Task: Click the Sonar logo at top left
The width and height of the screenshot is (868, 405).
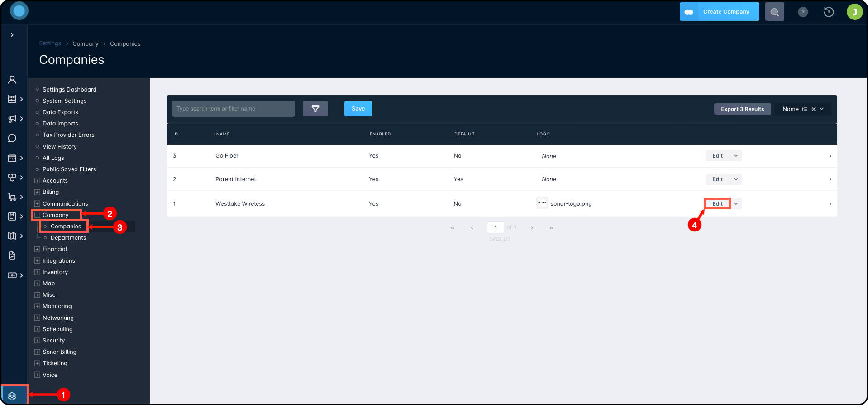Action: coord(19,11)
